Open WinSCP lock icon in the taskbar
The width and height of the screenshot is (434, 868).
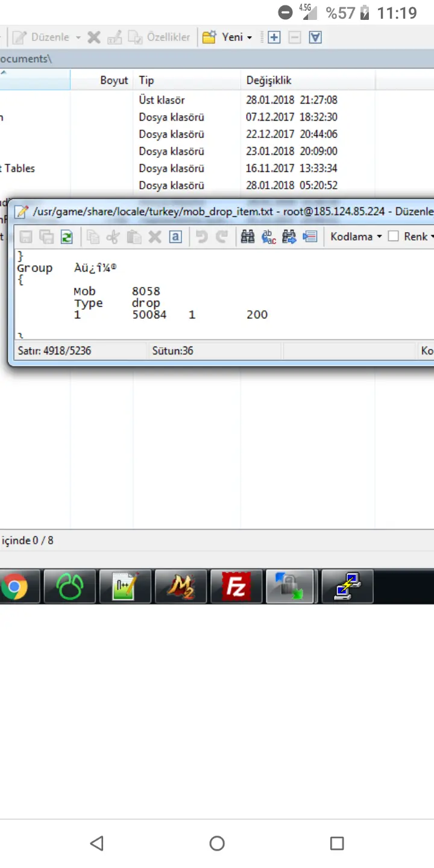[x=291, y=587]
